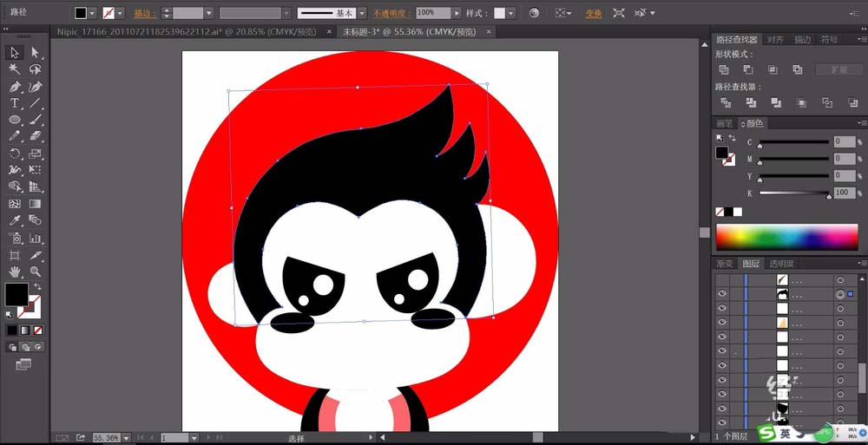This screenshot has height=445, width=868.
Task: Open the 符号 panel tab
Action: click(829, 39)
